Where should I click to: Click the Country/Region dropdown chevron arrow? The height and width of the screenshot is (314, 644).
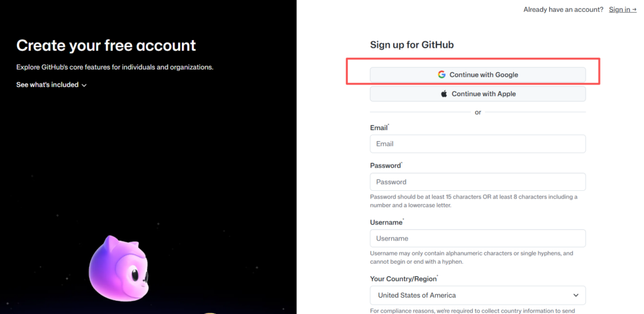click(x=575, y=295)
